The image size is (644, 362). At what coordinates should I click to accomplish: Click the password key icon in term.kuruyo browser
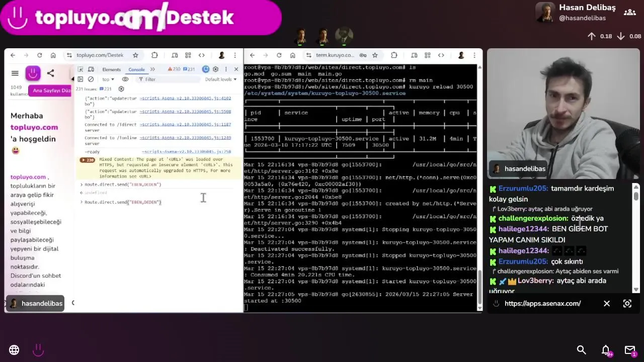363,55
